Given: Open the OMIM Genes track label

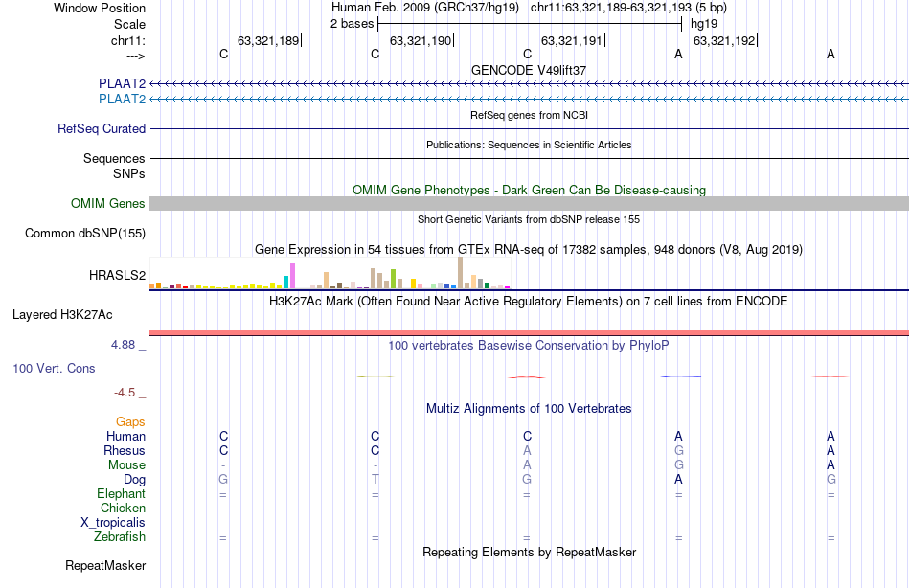Looking at the screenshot, I should click(108, 203).
